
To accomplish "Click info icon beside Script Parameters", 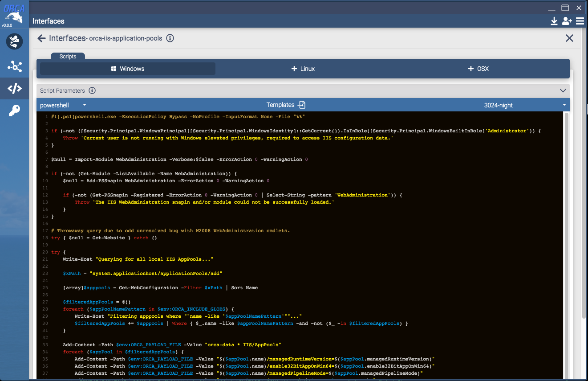I will [92, 90].
